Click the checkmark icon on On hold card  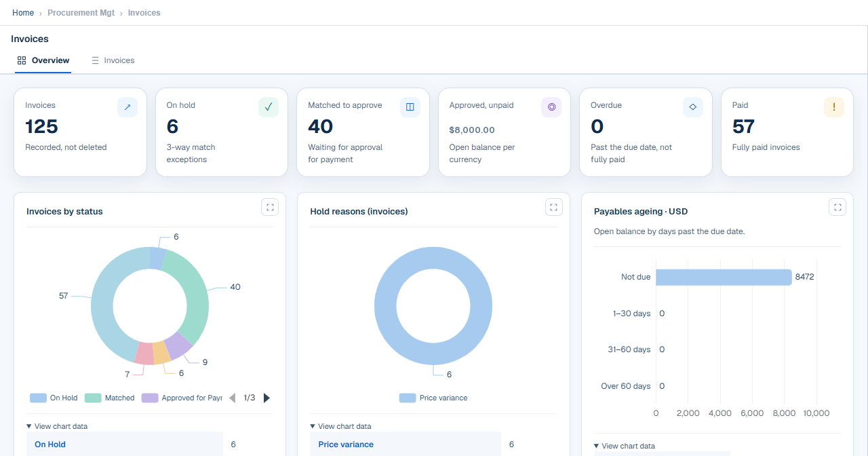pos(269,107)
